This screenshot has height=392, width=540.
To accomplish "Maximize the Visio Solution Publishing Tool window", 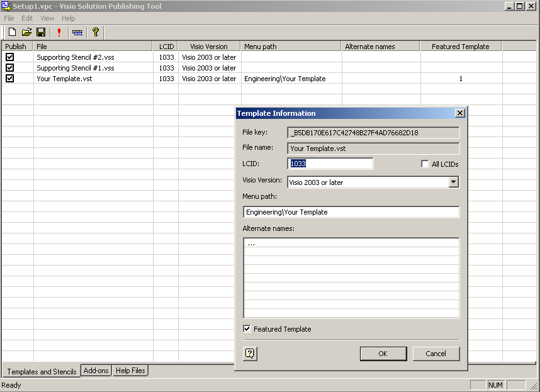I will click(519, 6).
